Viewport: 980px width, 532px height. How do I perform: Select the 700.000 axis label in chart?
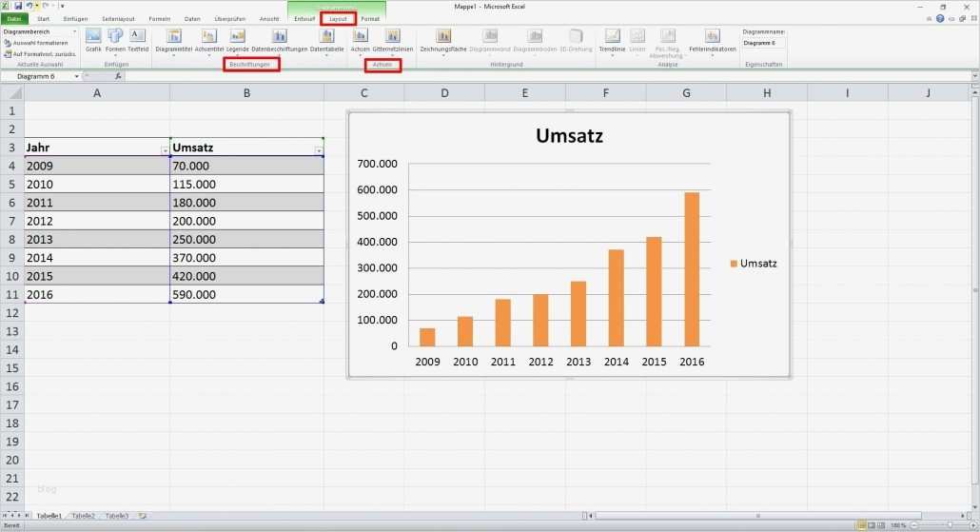click(377, 164)
